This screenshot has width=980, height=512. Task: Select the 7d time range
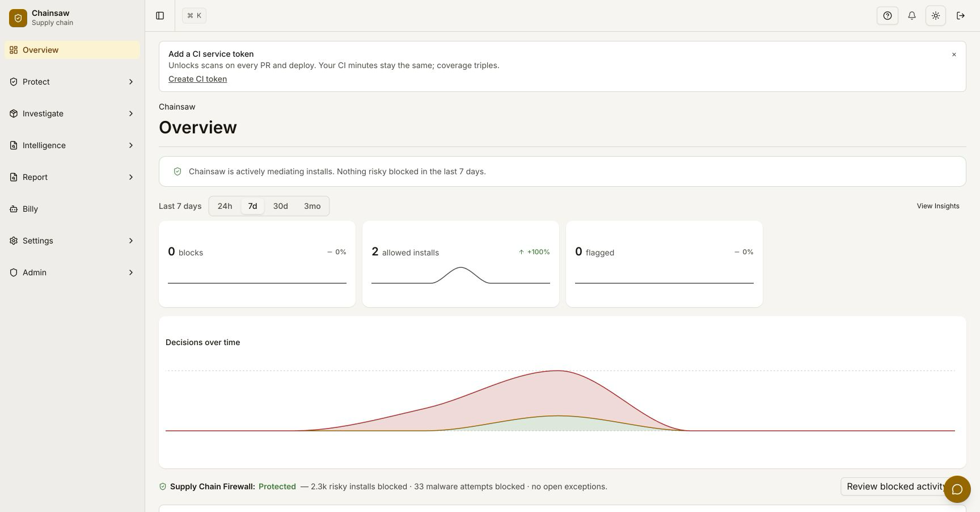252,206
